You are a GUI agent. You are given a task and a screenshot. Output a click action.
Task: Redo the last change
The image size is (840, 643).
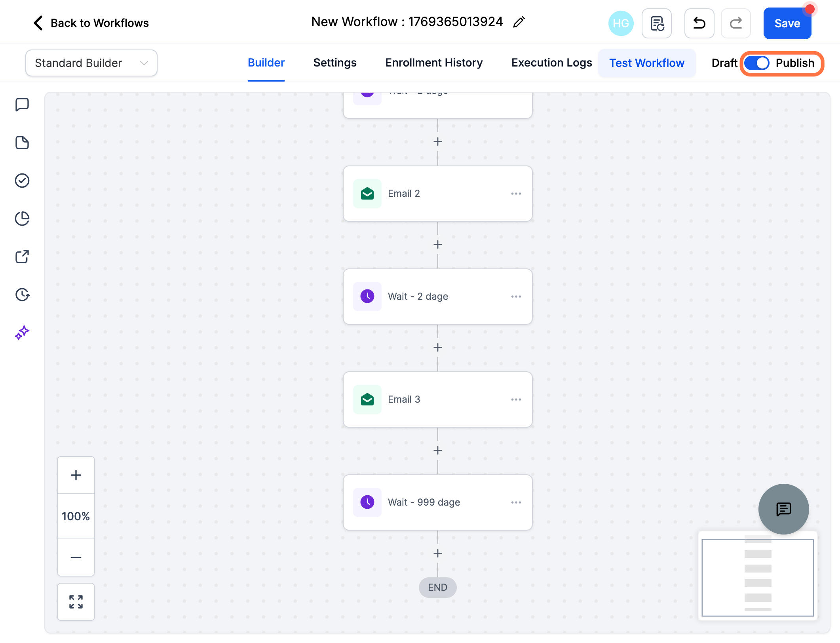(736, 23)
